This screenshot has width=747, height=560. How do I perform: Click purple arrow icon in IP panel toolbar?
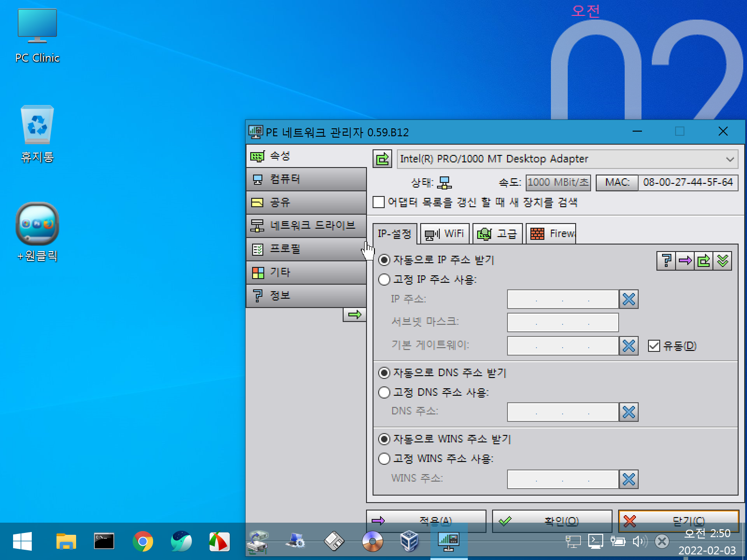click(685, 260)
